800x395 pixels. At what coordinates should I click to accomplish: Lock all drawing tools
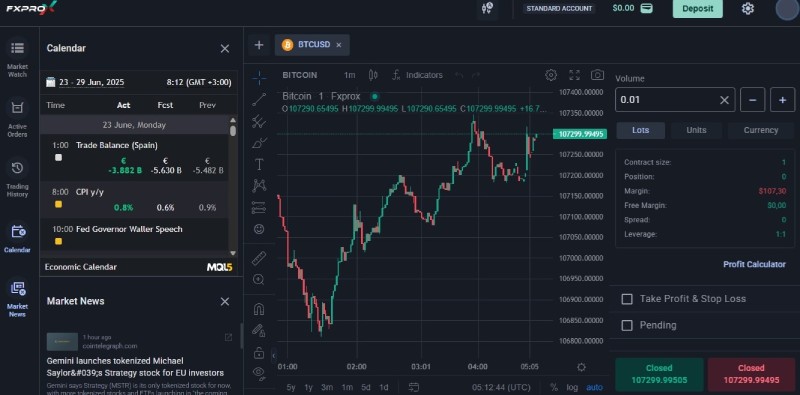point(259,353)
